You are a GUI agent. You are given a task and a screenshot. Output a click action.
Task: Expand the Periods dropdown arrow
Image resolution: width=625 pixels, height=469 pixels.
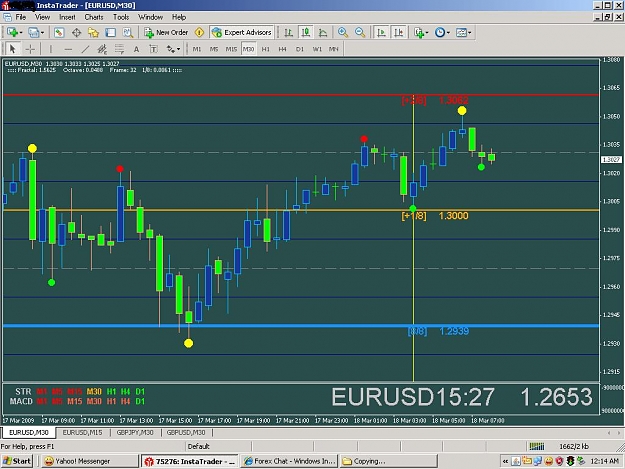[448, 33]
